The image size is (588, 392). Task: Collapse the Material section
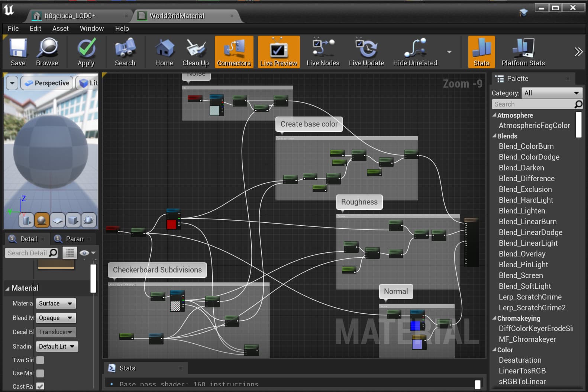[7, 288]
